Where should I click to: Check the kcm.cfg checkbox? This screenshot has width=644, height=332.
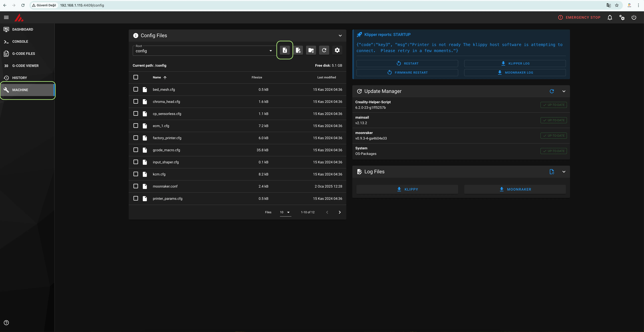click(x=136, y=174)
